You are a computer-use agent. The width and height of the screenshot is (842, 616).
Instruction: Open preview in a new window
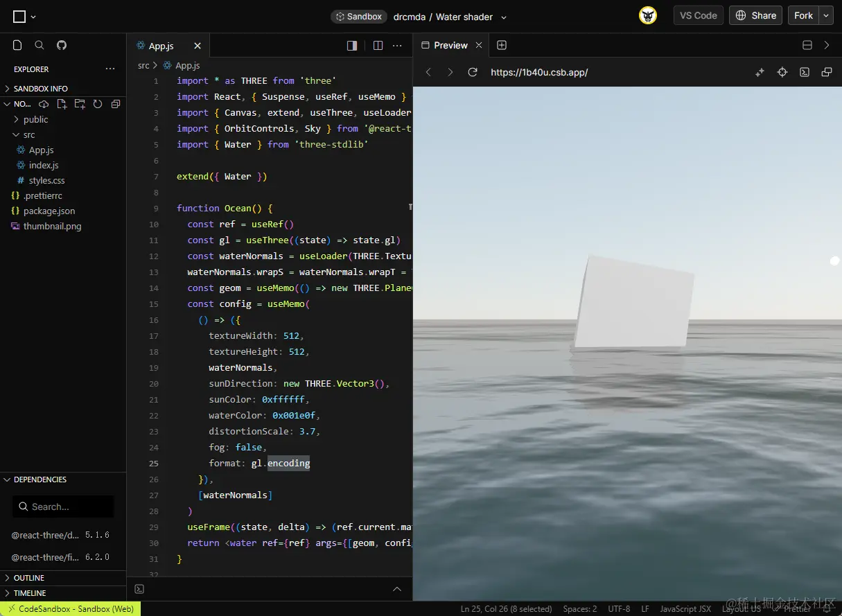(x=827, y=72)
